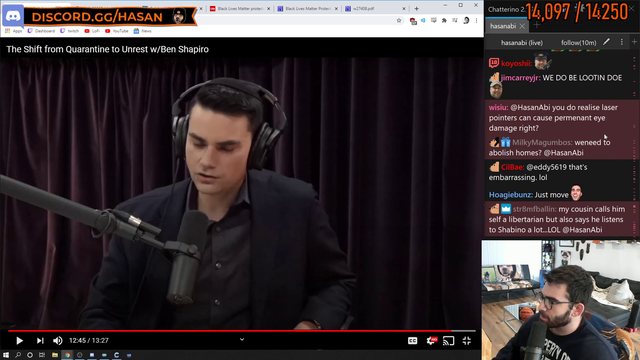Image resolution: width=640 pixels, height=360 pixels.
Task: Play the YouTube video
Action: [19, 340]
